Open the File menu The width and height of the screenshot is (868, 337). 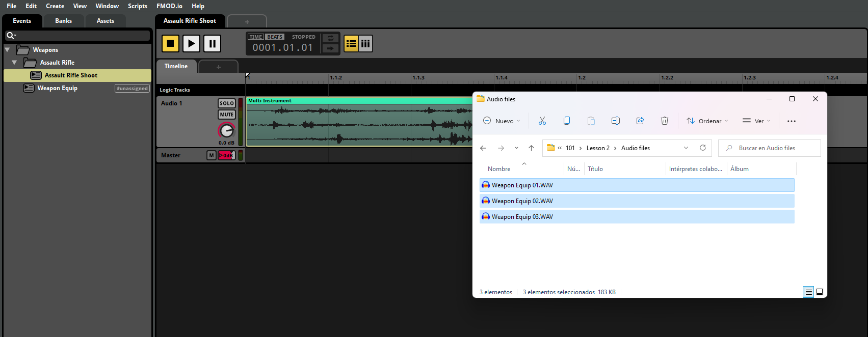point(11,6)
